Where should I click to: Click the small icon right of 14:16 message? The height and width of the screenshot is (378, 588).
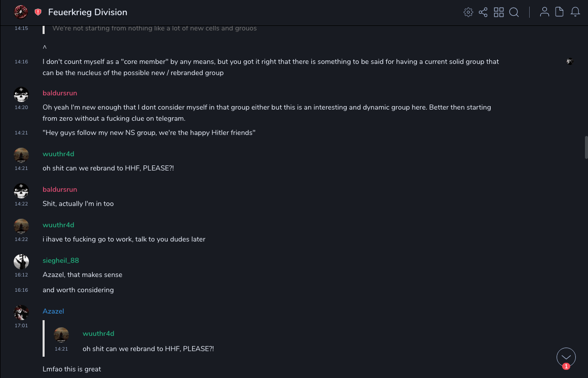[x=570, y=62]
